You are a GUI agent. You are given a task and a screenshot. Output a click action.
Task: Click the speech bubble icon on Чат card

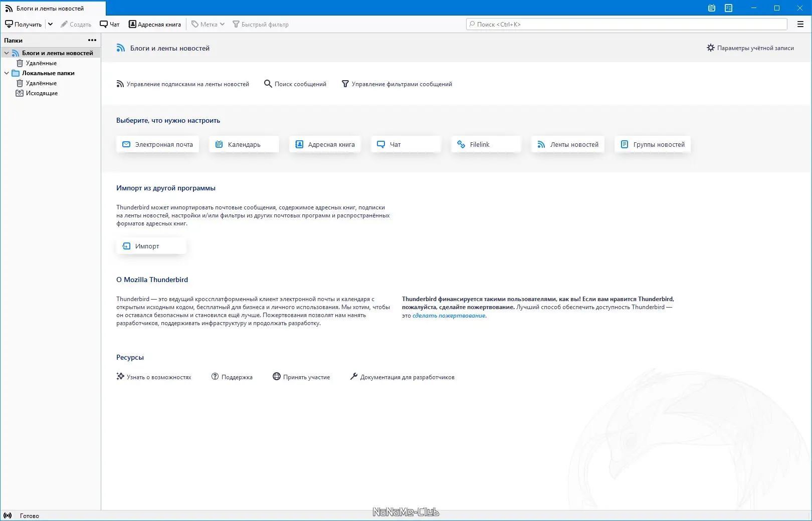click(381, 144)
